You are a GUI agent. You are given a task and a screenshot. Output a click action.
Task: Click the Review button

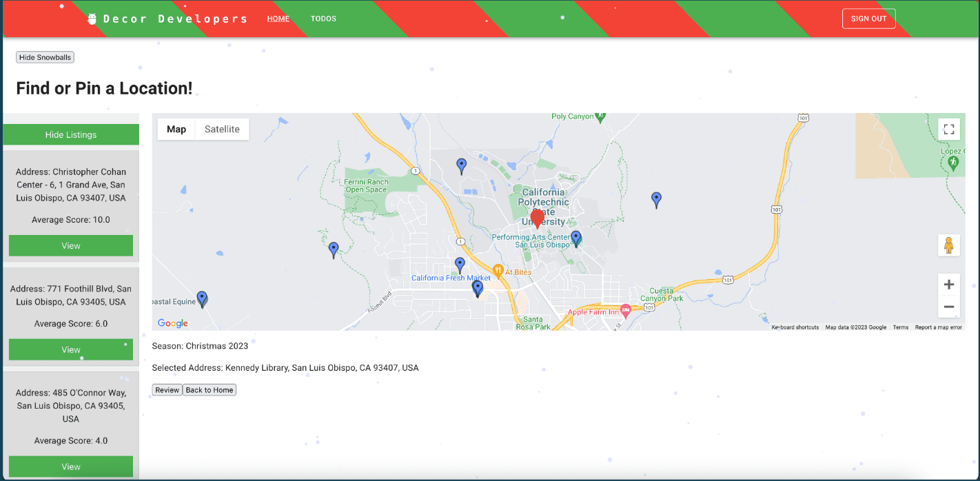[x=167, y=390]
